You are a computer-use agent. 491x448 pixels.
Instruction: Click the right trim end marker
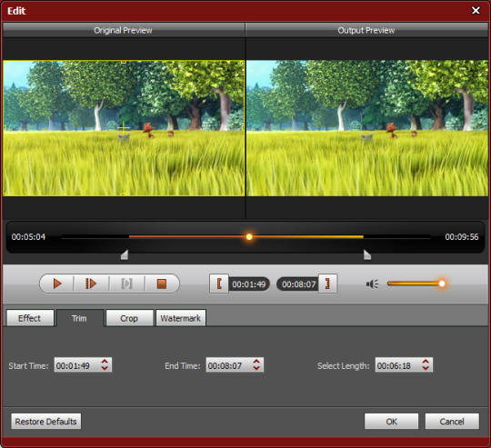[x=367, y=254]
